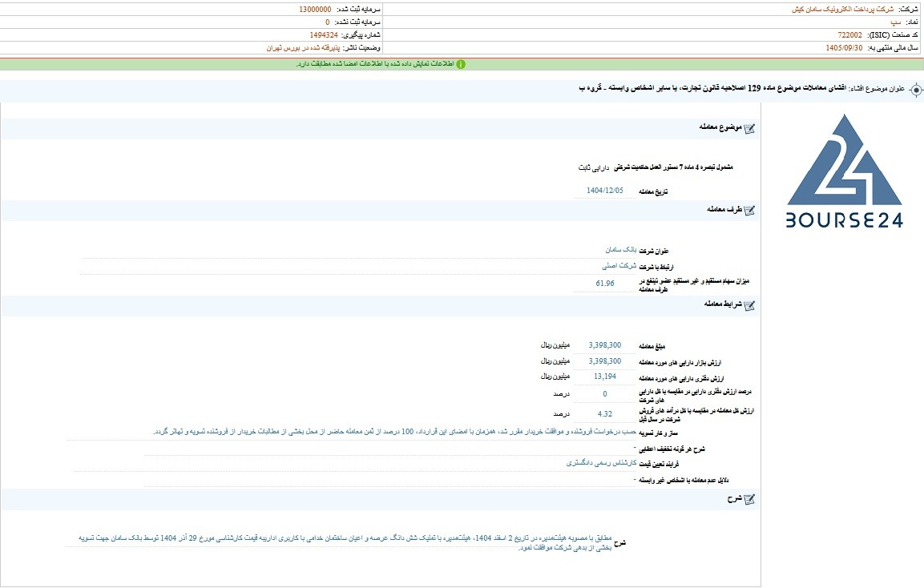Image resolution: width=924 pixels, height=588 pixels.
Task: Click the edit icon beside the شرح section header
Action: (749, 500)
